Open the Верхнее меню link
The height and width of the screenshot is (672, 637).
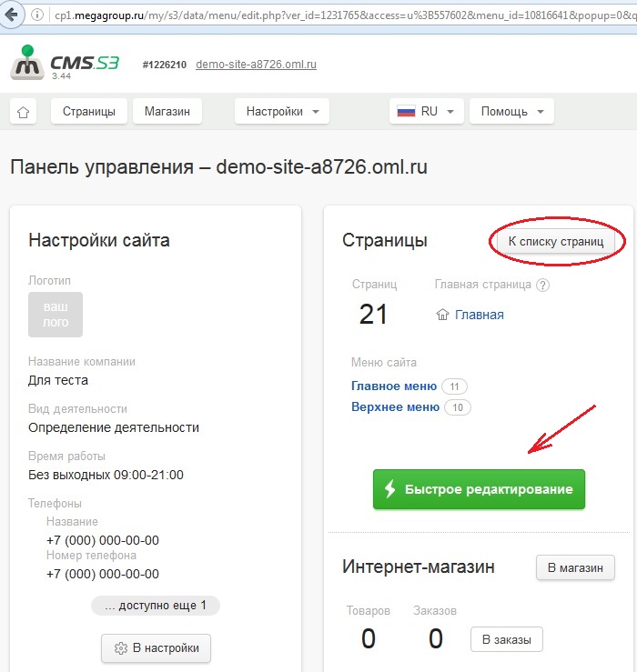pos(395,406)
